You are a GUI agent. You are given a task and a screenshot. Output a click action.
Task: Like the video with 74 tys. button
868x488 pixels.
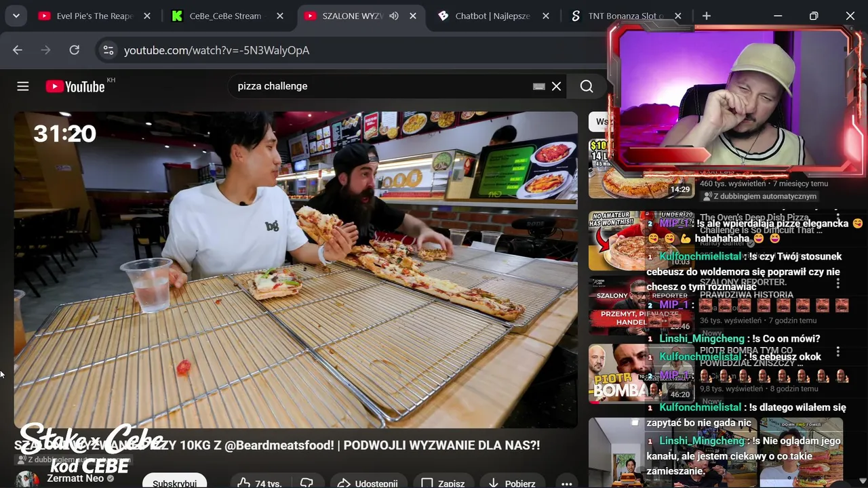pyautogui.click(x=259, y=483)
